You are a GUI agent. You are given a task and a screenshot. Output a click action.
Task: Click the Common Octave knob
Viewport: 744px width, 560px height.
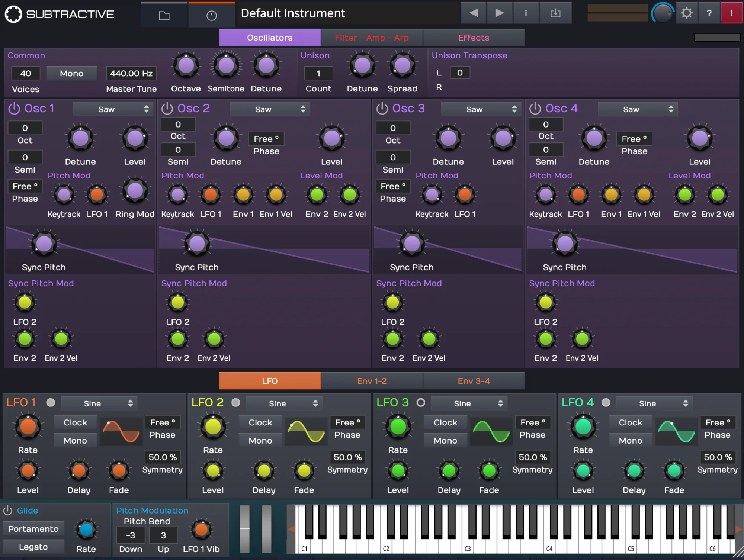pyautogui.click(x=186, y=66)
